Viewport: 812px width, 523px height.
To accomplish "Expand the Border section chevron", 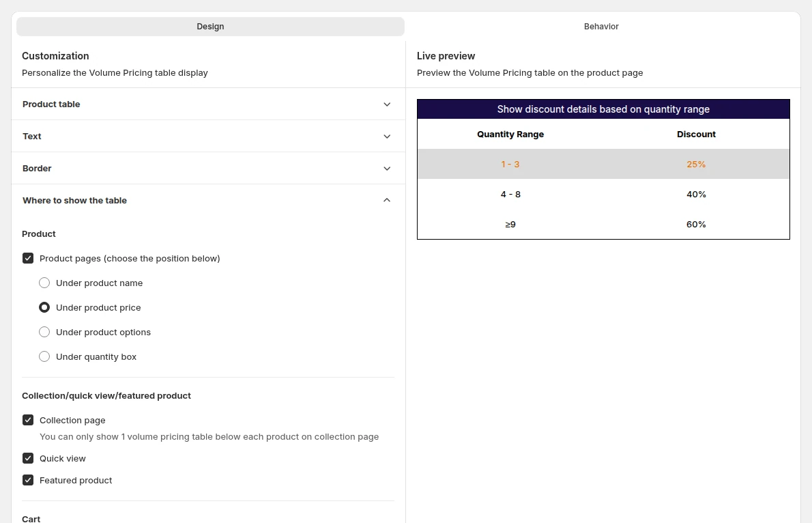I will [x=387, y=169].
